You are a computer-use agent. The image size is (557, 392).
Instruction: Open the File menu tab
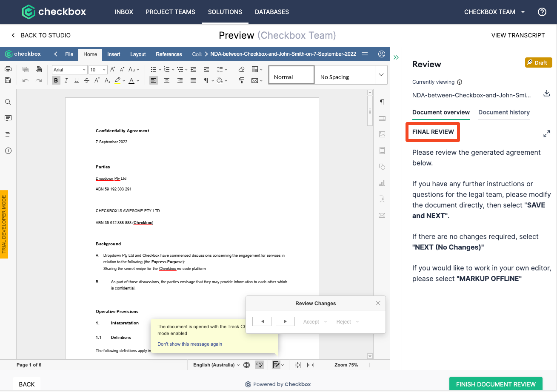pos(69,54)
